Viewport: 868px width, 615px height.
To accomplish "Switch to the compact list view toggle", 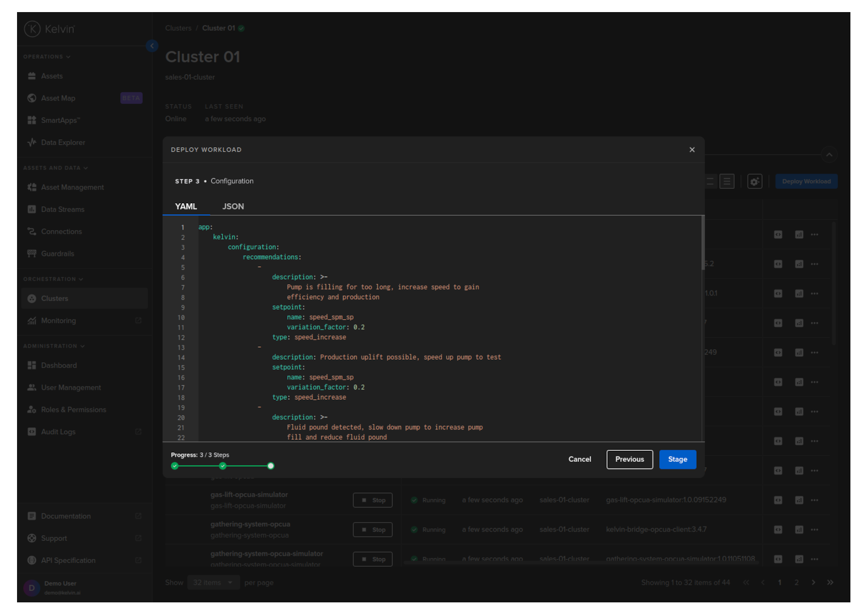I will pyautogui.click(x=727, y=182).
